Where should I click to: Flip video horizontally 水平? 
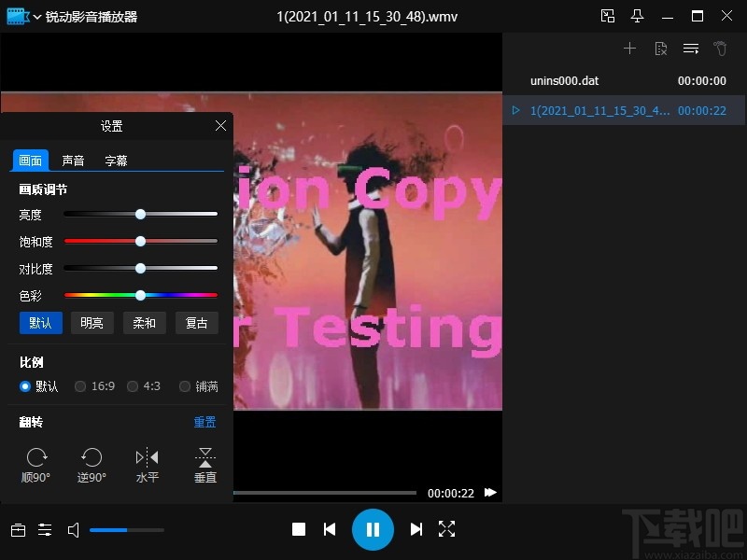[x=148, y=465]
